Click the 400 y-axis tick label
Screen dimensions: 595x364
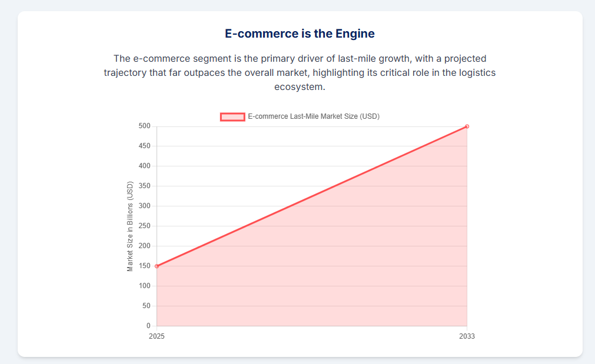(145, 166)
